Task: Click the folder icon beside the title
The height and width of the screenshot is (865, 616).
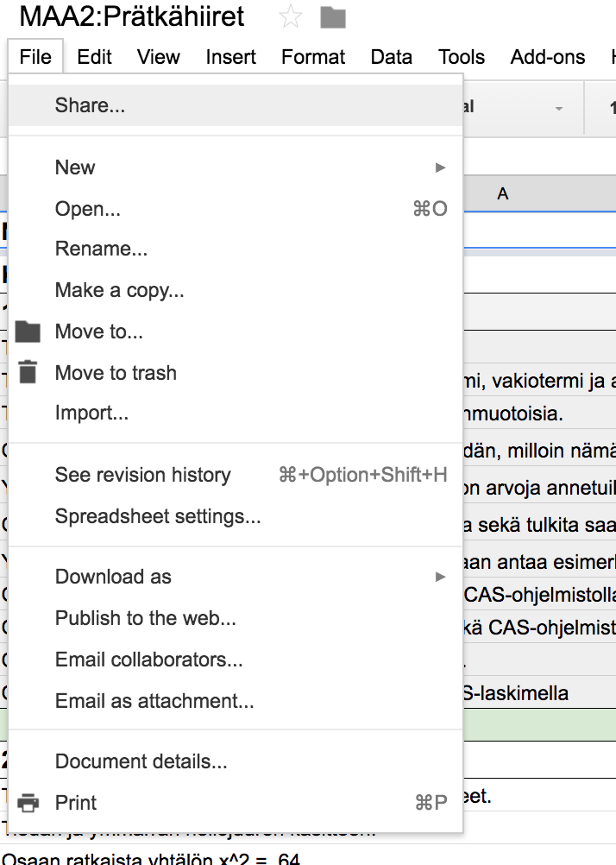Action: (332, 17)
